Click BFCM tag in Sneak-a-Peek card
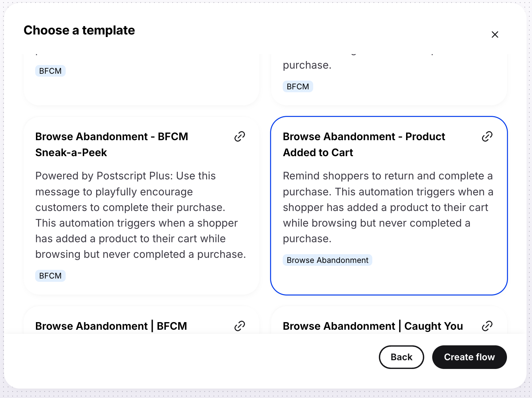Viewport: 532px width, 398px height. (50, 276)
